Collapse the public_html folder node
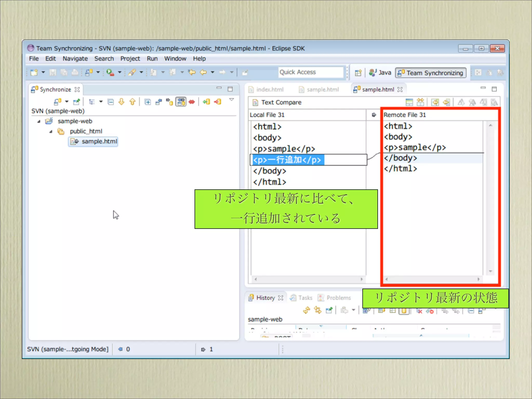This screenshot has width=532, height=399. coord(51,131)
